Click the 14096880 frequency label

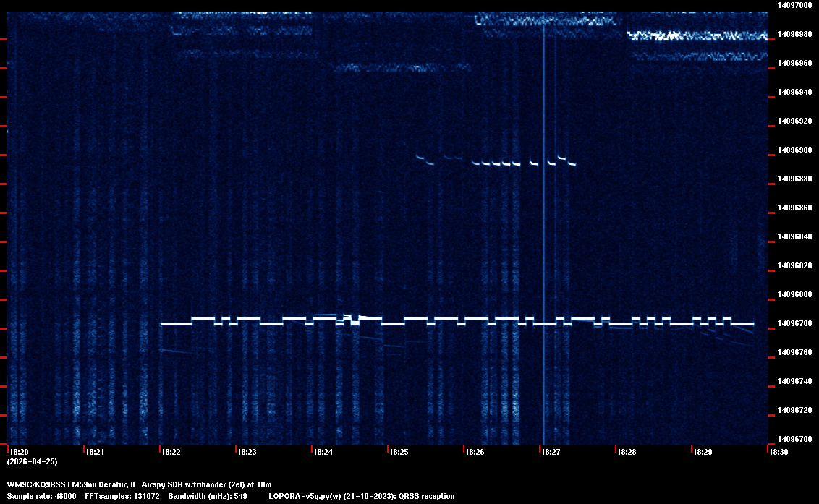coord(794,179)
